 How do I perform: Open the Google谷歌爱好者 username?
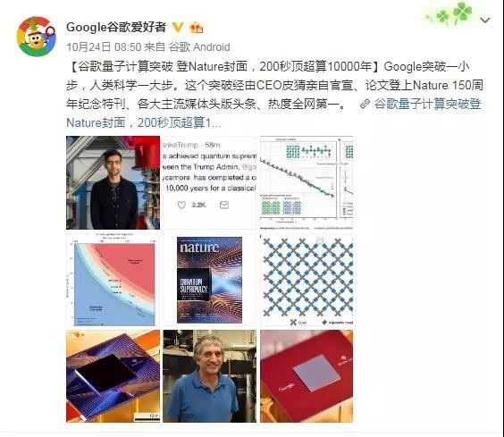(116, 27)
